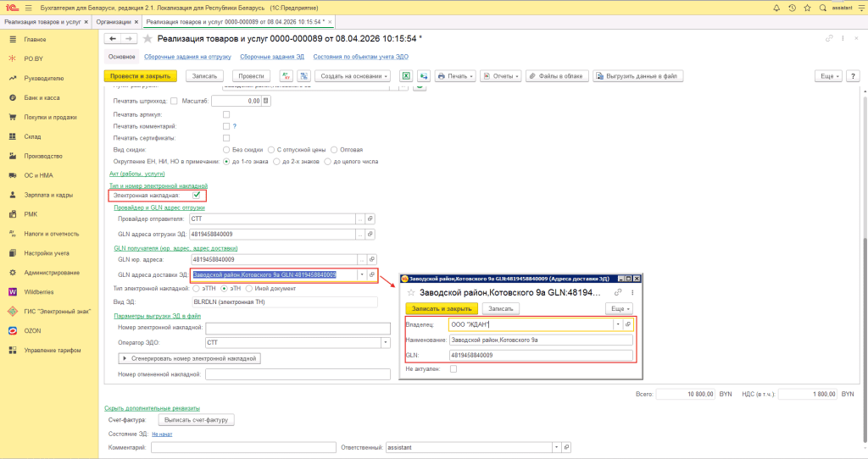The width and height of the screenshot is (868, 459).
Task: Open the popup Еще dropdown
Action: [x=619, y=308]
